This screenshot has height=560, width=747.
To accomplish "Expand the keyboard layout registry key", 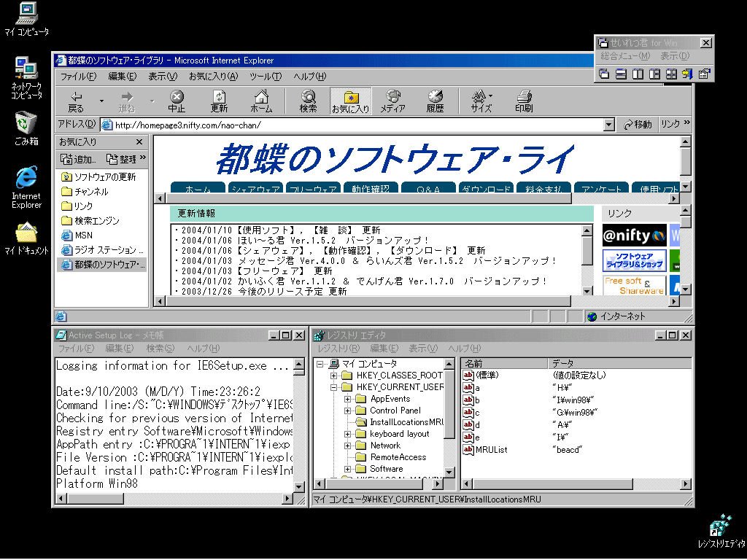I will (348, 434).
